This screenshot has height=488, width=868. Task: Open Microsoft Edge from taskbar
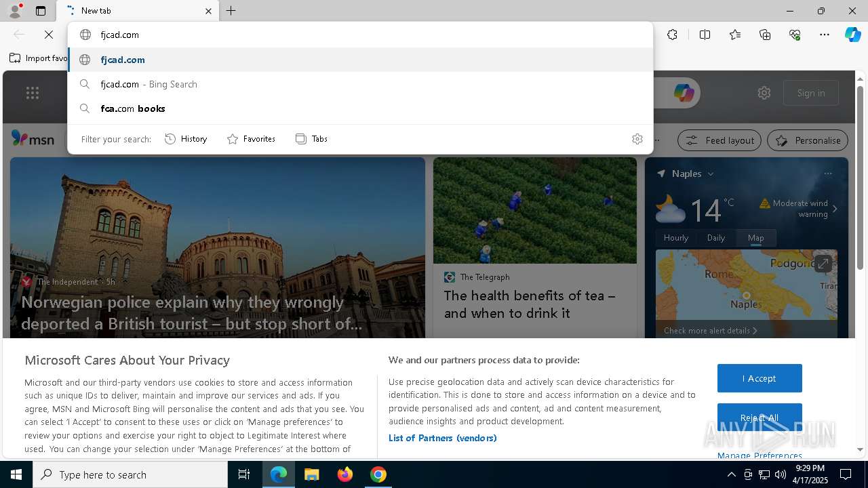click(279, 474)
